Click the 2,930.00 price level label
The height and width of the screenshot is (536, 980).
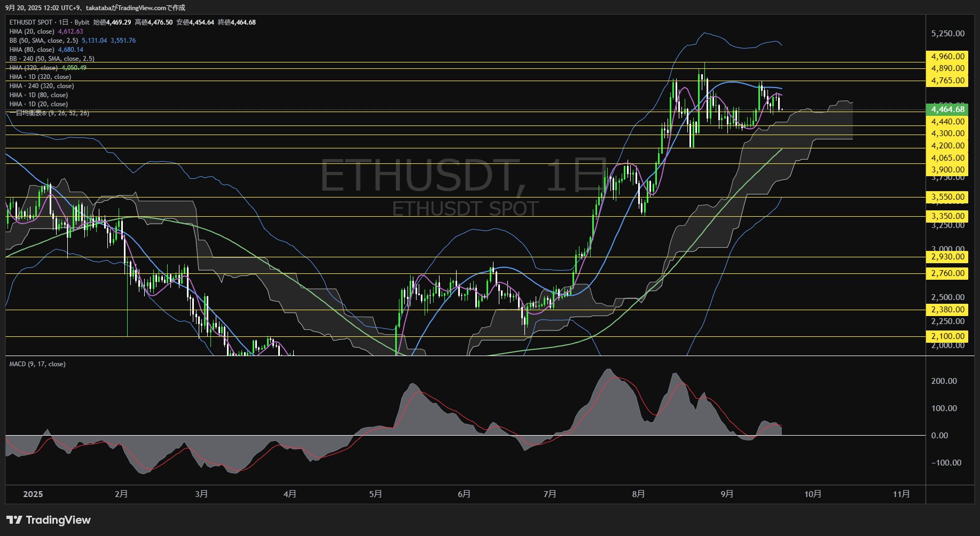point(948,257)
